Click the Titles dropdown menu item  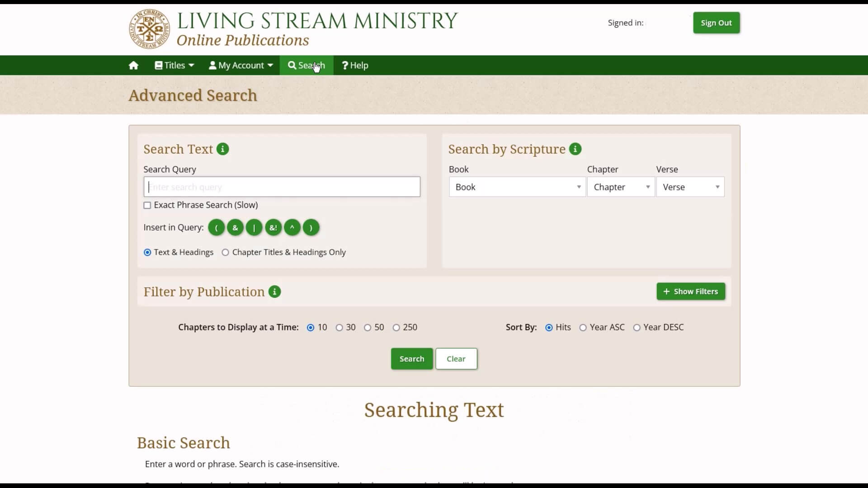point(174,65)
